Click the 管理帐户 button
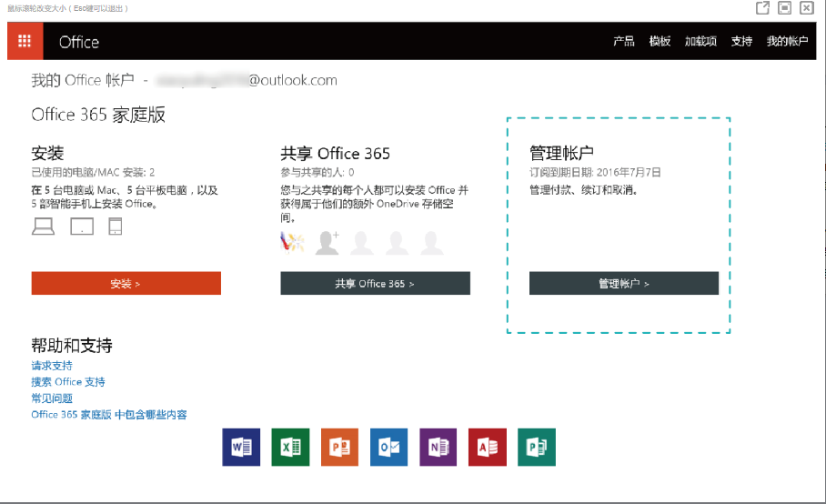This screenshot has height=504, width=826. coord(623,284)
